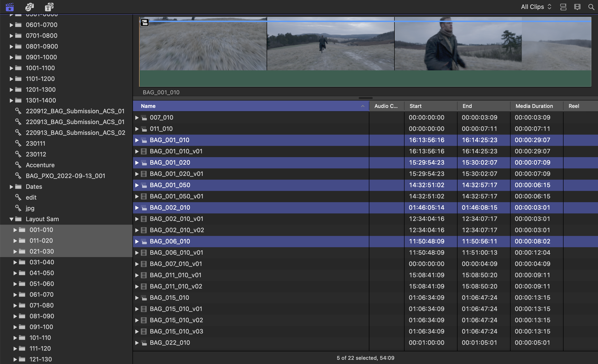
Task: Collapse the Layout Sam folder
Action: click(11, 219)
